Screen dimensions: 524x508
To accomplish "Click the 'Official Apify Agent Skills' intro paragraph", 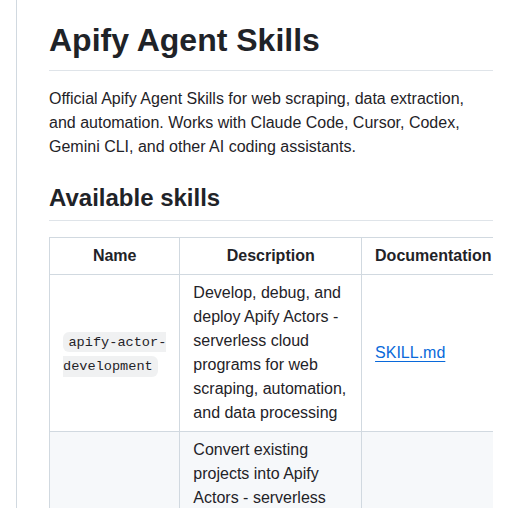I will click(x=256, y=123).
